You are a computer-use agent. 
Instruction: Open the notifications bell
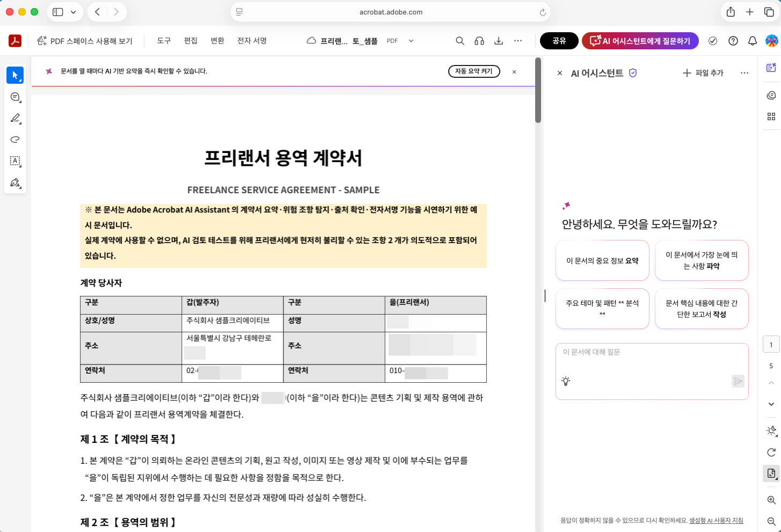point(753,41)
